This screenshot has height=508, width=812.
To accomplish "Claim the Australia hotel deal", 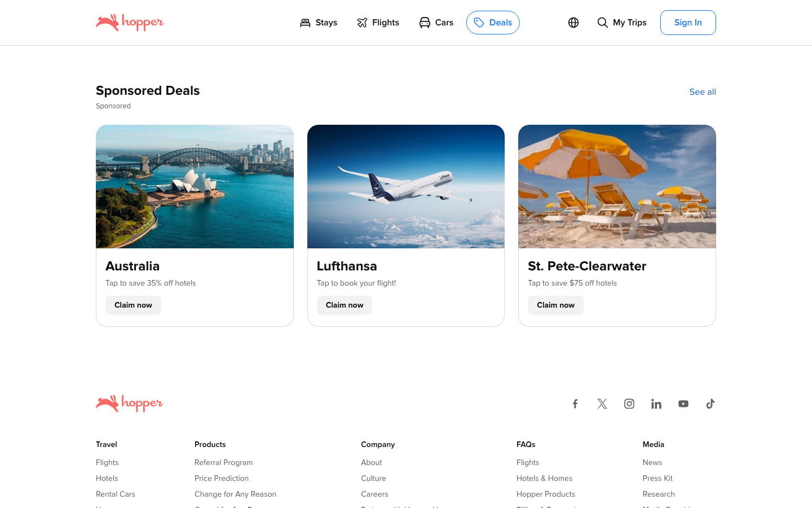I will click(x=133, y=305).
